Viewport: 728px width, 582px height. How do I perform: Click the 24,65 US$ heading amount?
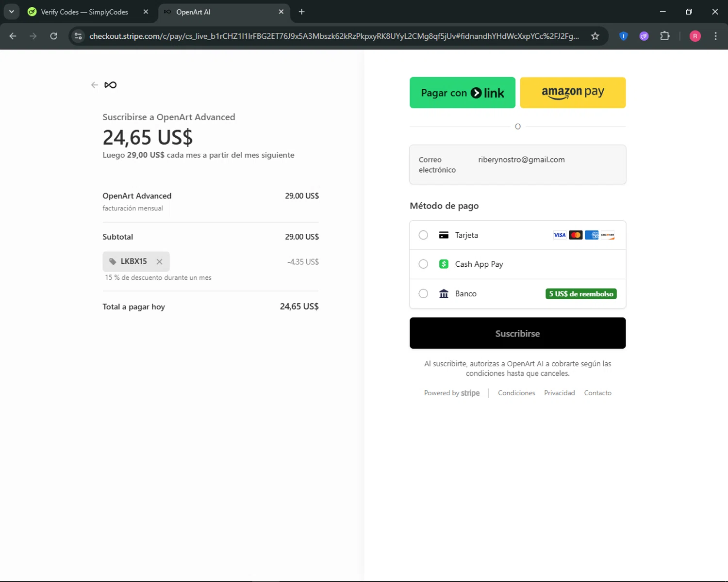click(148, 137)
